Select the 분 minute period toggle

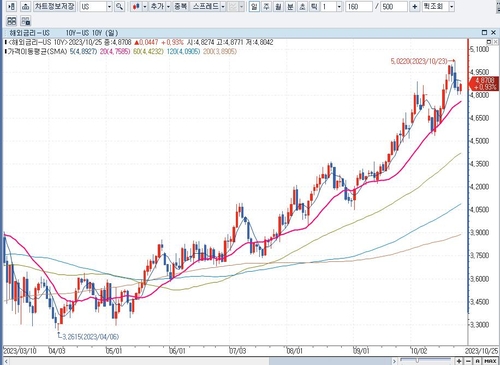(290, 6)
